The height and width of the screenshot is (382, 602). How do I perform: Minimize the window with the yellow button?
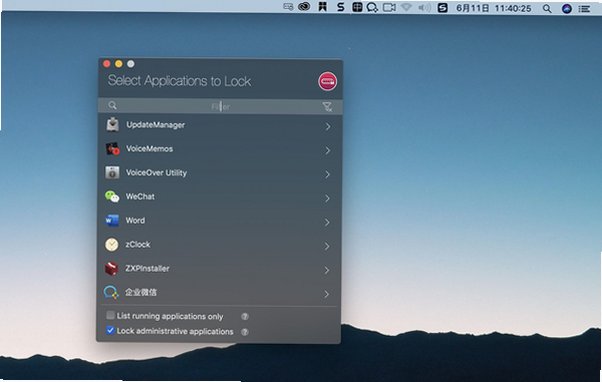click(x=119, y=64)
